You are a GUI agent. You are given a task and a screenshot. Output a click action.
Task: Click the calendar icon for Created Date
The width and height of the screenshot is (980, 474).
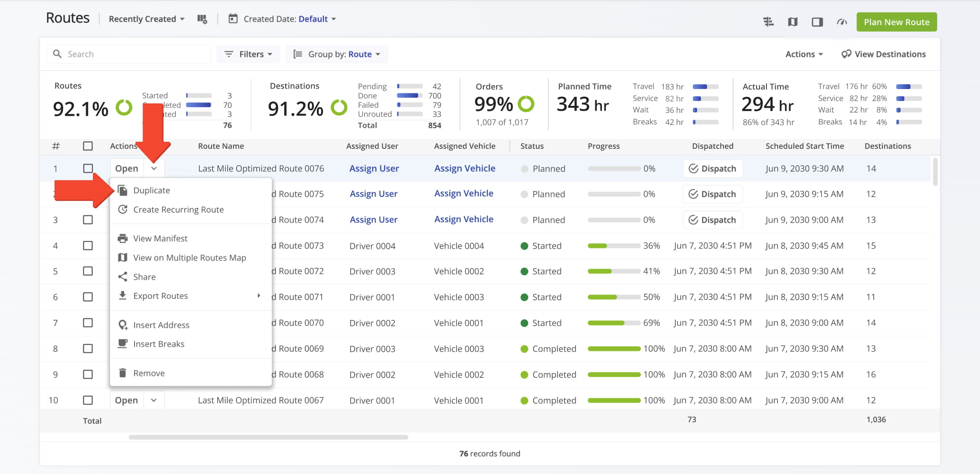(233, 19)
